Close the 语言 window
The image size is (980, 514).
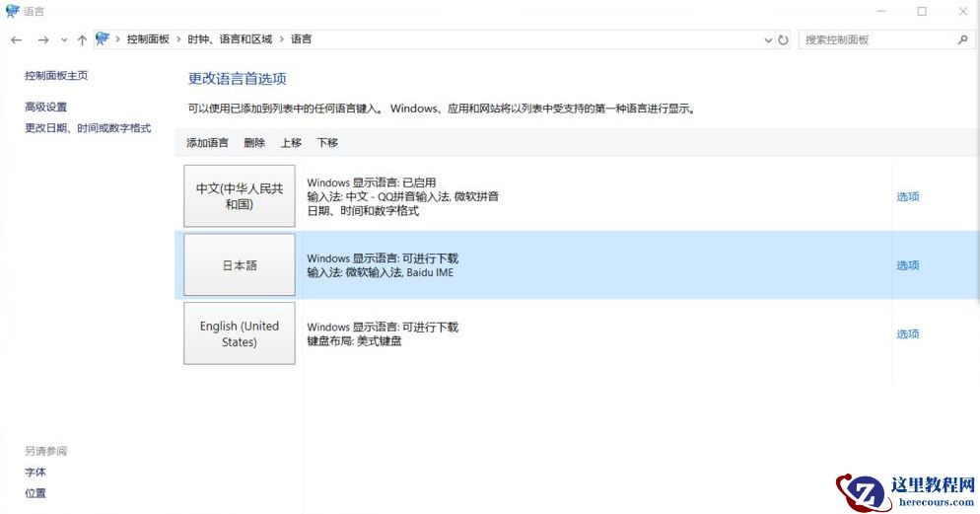[x=963, y=11]
